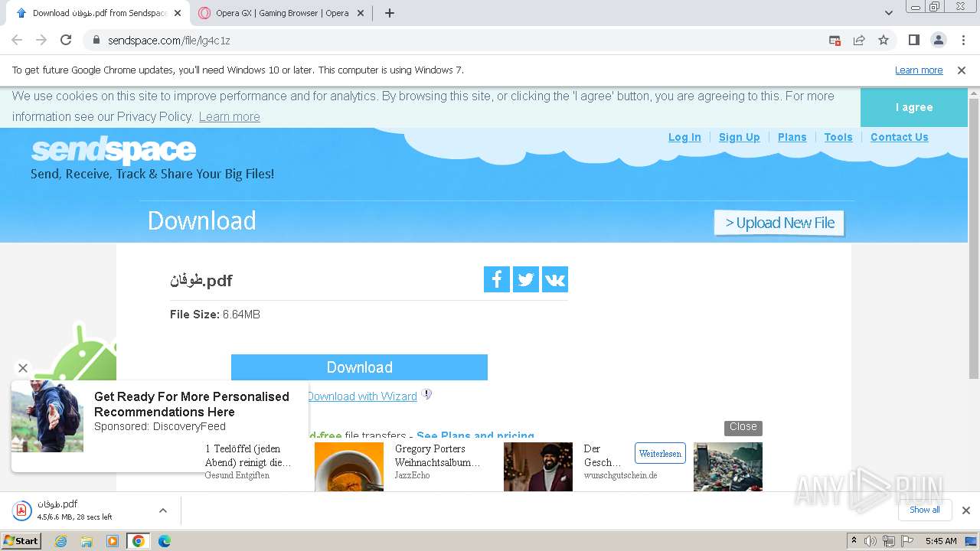This screenshot has width=980, height=551.
Task: Close the Sendspace tab
Action: [x=178, y=13]
